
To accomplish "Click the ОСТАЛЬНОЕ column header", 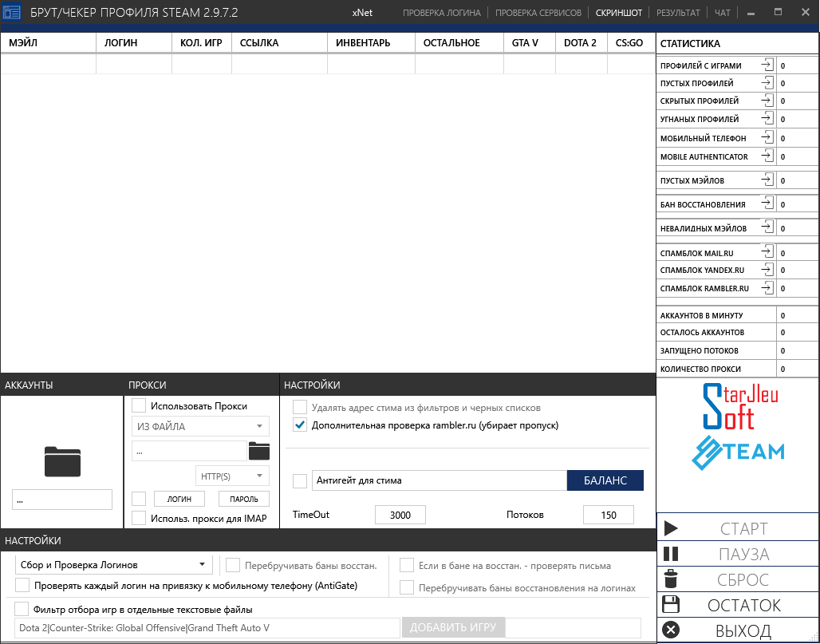I will click(x=459, y=43).
